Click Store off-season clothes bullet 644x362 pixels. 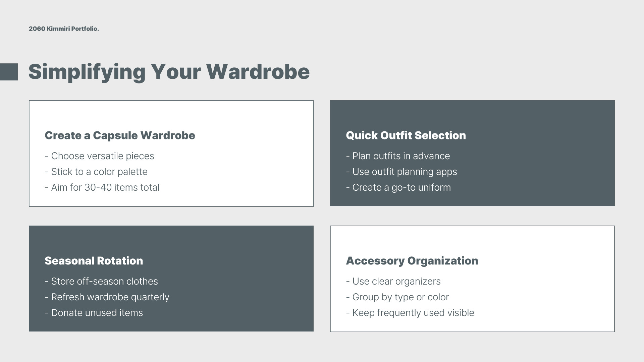click(x=101, y=282)
